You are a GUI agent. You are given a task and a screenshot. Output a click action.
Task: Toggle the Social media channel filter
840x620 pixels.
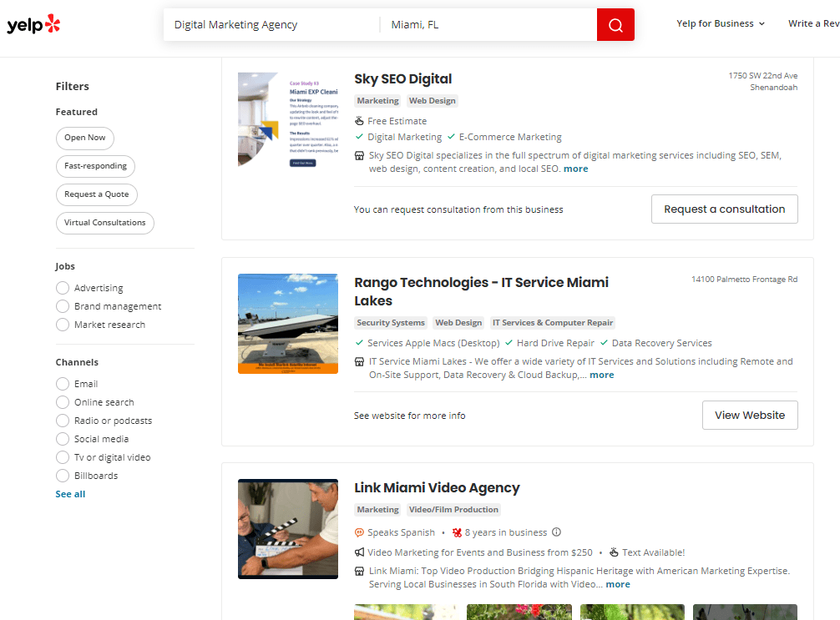coord(63,439)
